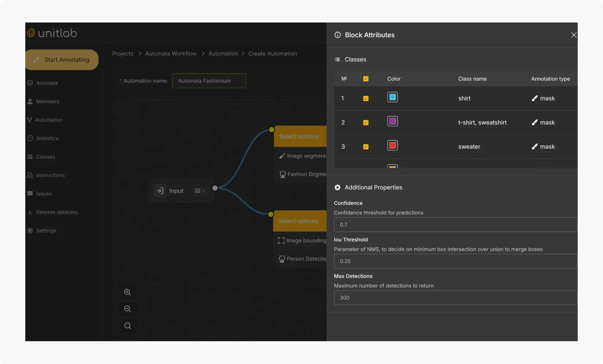Click the Input block arrow icon
603x364 pixels.
160,191
